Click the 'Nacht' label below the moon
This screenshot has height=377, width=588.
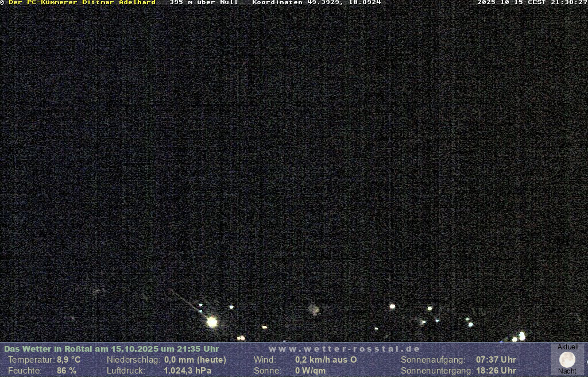click(567, 371)
